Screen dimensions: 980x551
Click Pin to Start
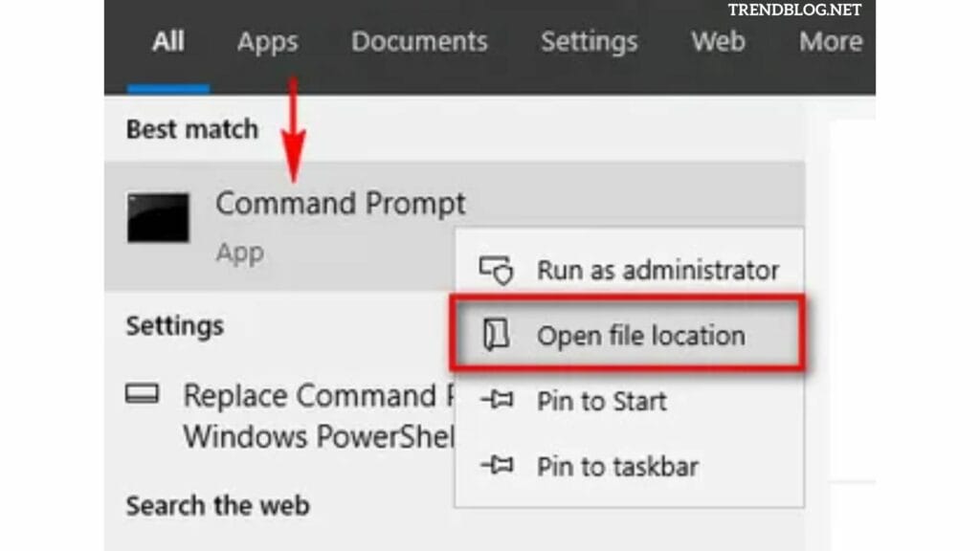(601, 402)
